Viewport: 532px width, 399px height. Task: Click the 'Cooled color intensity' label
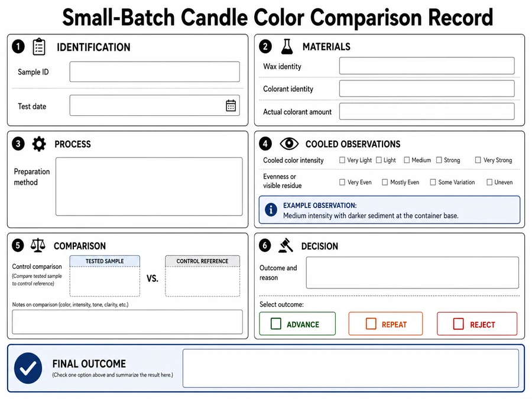coord(293,160)
